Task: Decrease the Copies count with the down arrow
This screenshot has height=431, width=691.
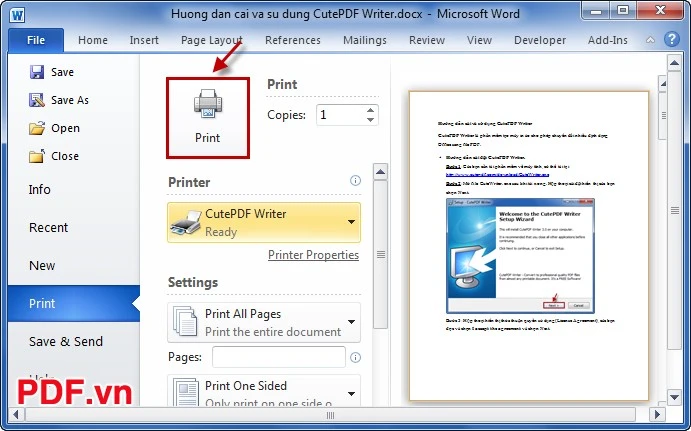Action: click(x=371, y=120)
